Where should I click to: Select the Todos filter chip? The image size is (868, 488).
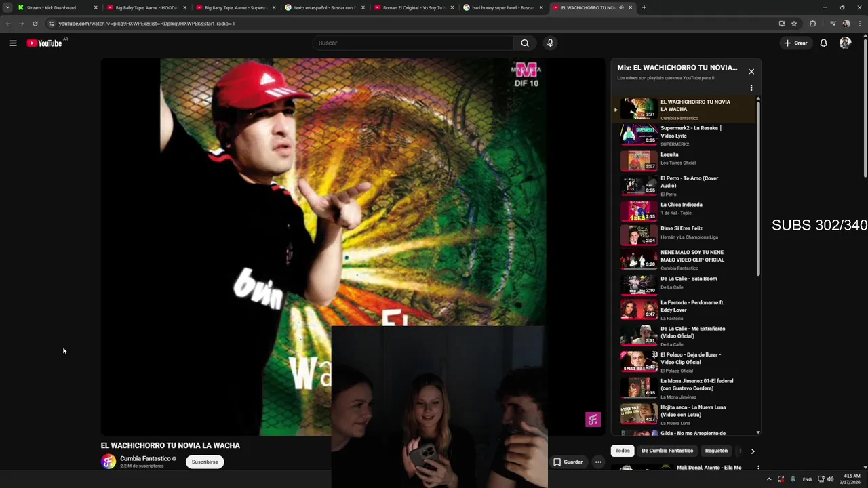[623, 451]
